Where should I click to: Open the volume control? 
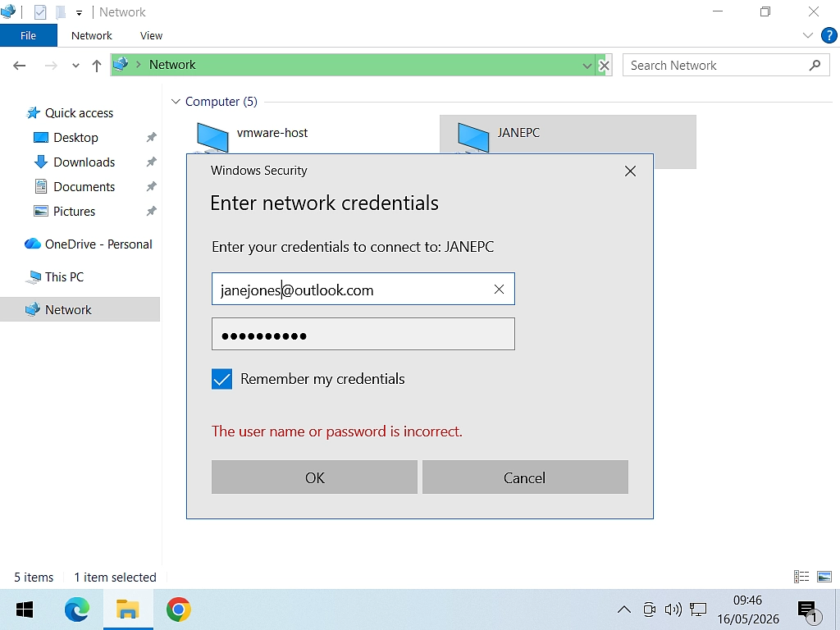(x=673, y=609)
